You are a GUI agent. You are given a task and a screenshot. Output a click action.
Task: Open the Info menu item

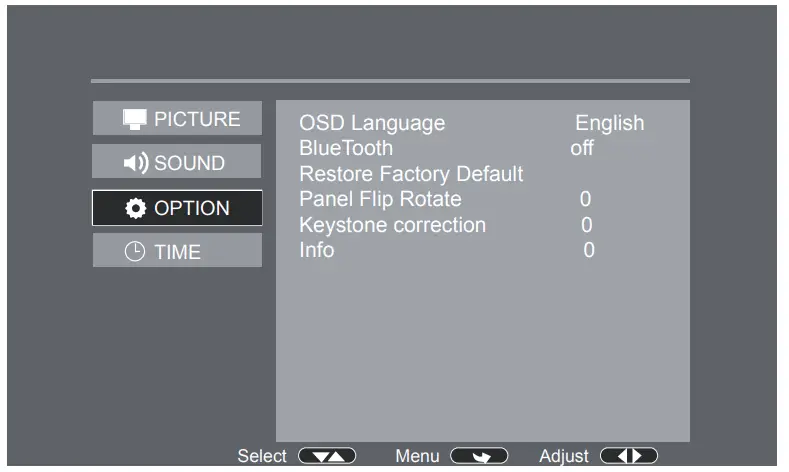click(x=317, y=250)
